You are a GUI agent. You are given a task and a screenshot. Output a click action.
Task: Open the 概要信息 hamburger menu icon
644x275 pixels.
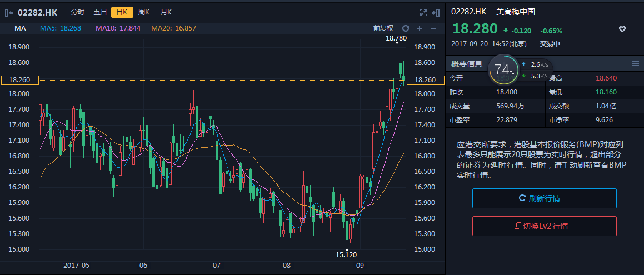[x=635, y=64]
